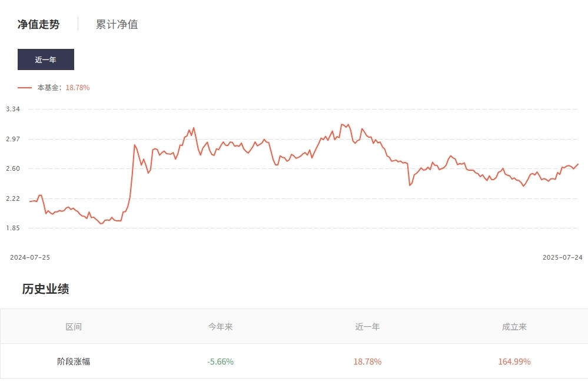Click the 3.34 y-axis label
Screen dimensions: 588x381
(13, 109)
